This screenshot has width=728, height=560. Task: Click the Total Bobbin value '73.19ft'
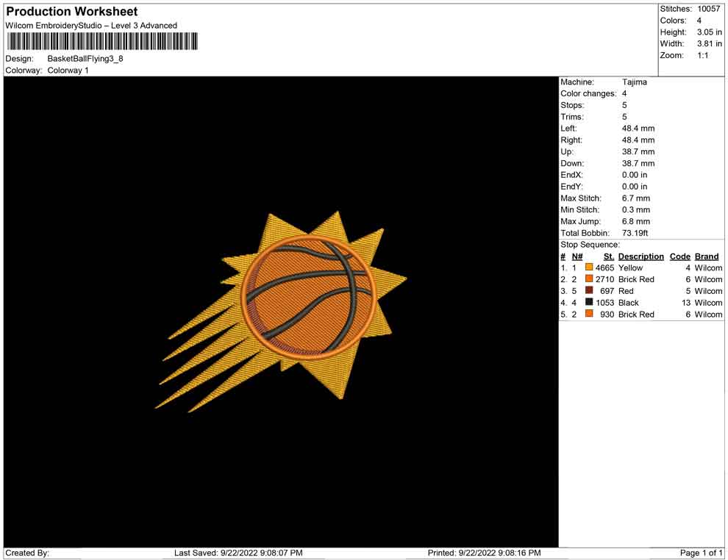[x=635, y=233]
